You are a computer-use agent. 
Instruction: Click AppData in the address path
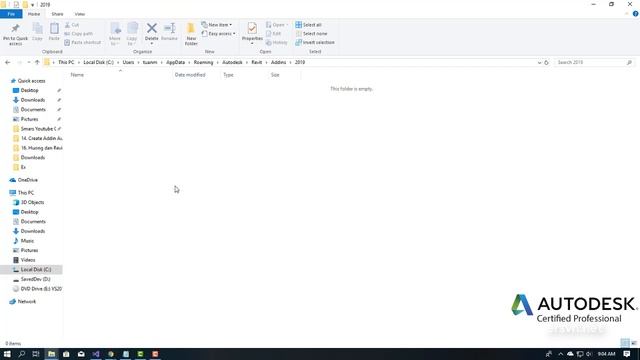(x=176, y=62)
